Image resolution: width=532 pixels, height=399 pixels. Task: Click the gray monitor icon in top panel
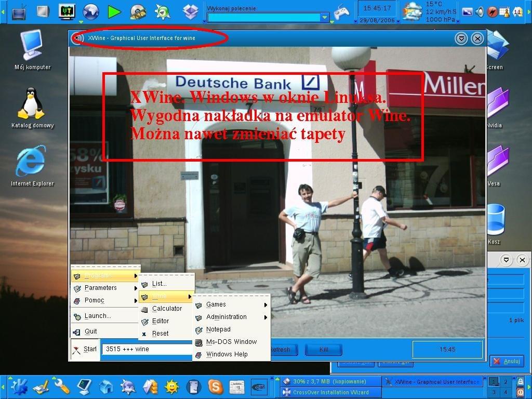point(43,11)
